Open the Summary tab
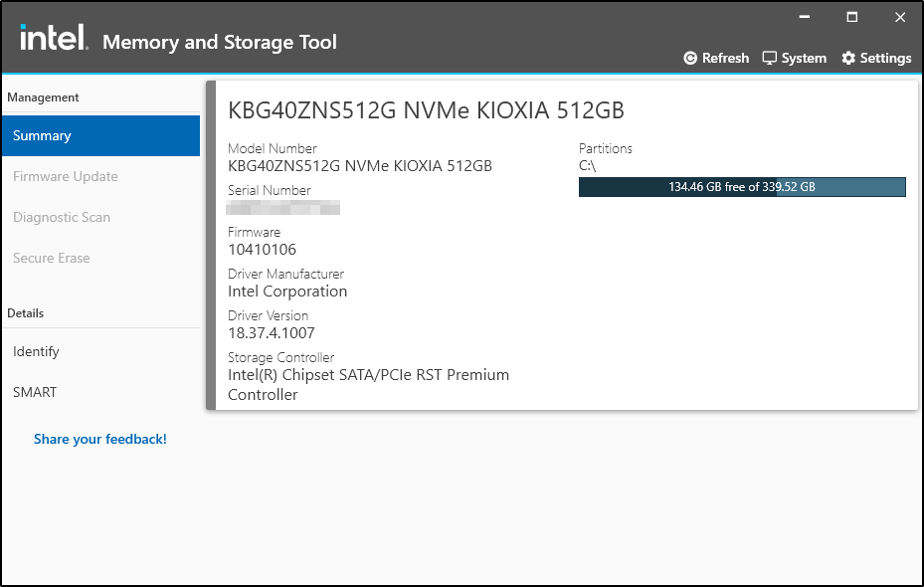 [x=100, y=135]
